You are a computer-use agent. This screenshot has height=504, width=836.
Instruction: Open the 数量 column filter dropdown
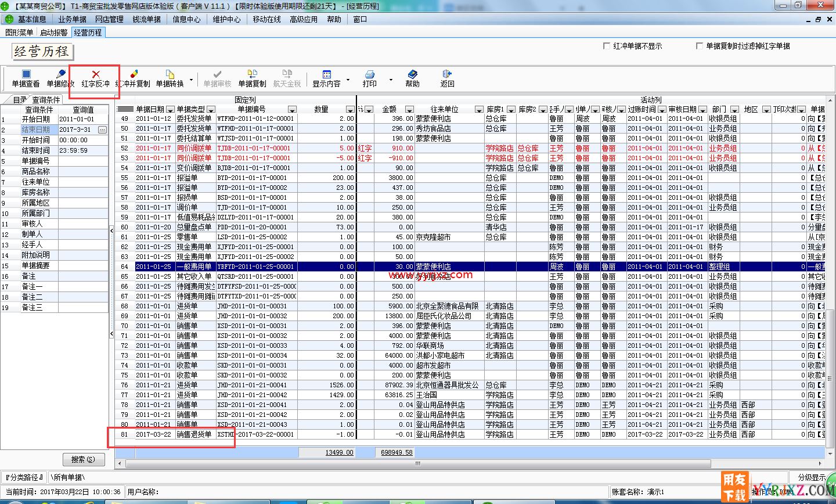pos(349,109)
